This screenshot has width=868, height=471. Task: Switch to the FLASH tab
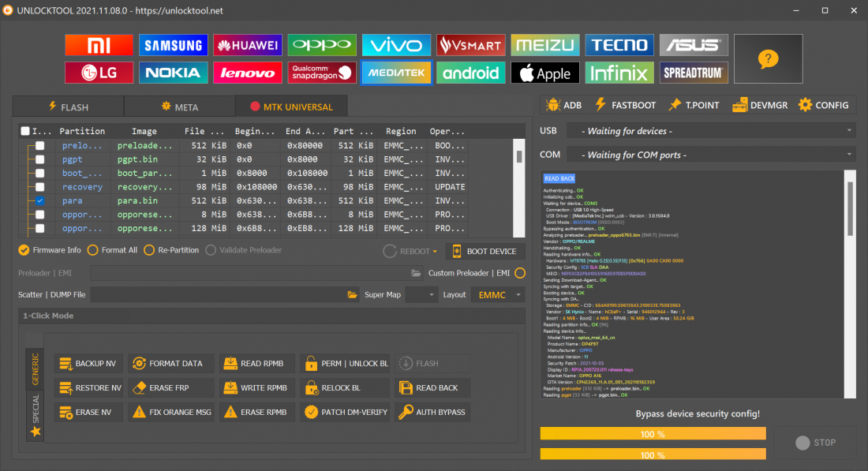69,107
